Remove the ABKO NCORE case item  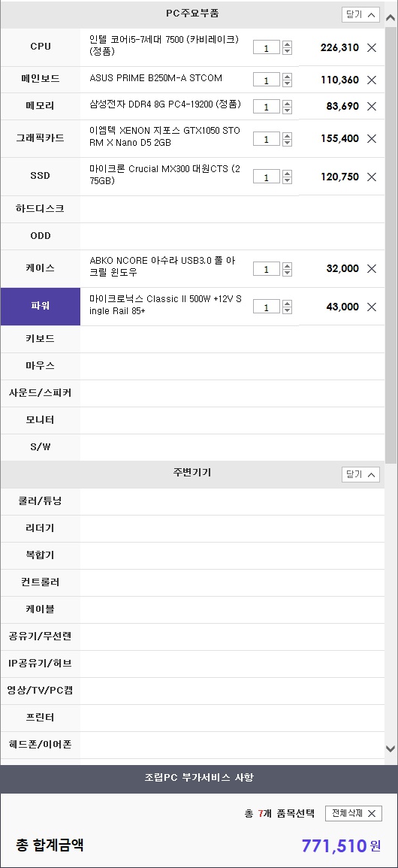click(x=372, y=268)
